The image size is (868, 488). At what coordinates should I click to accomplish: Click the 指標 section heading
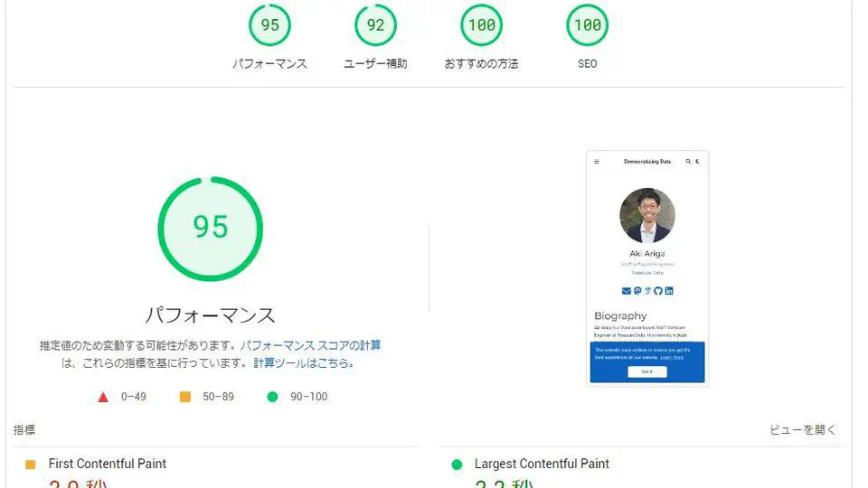tap(24, 430)
